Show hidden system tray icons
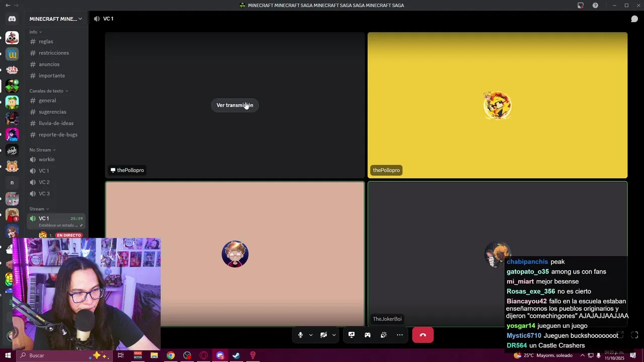Viewport: 644px width, 362px height. point(583,355)
